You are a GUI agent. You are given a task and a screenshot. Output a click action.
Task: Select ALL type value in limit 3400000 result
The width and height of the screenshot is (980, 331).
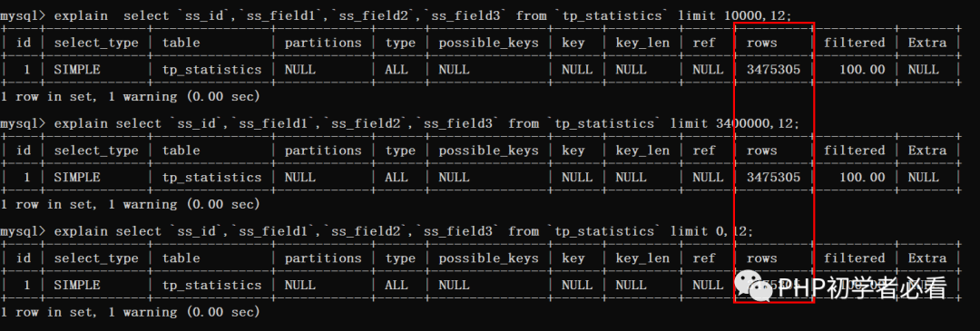[x=397, y=178]
